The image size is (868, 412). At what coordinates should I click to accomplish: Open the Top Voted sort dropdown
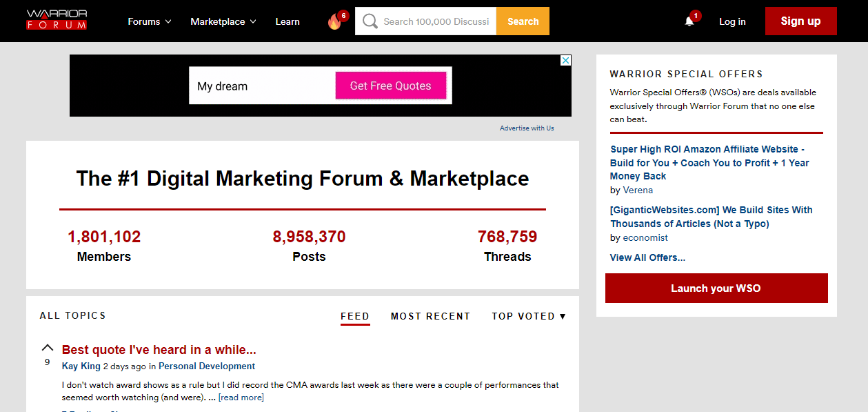click(x=528, y=316)
